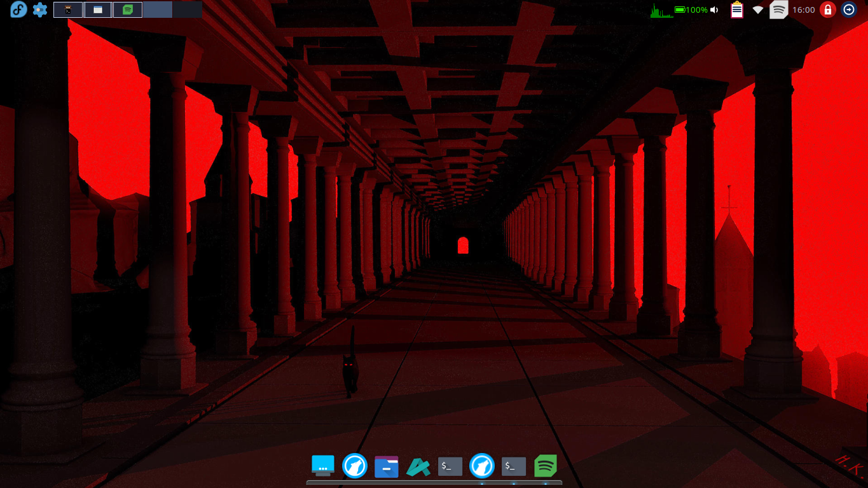This screenshot has height=488, width=868.
Task: Open calendar from the 16:00 clock
Action: coord(804,10)
